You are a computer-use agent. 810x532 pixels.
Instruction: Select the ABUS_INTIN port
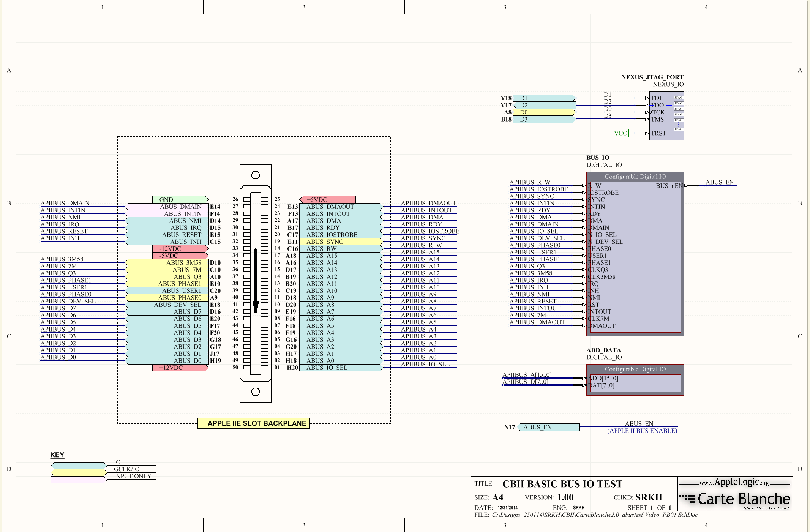tap(167, 214)
